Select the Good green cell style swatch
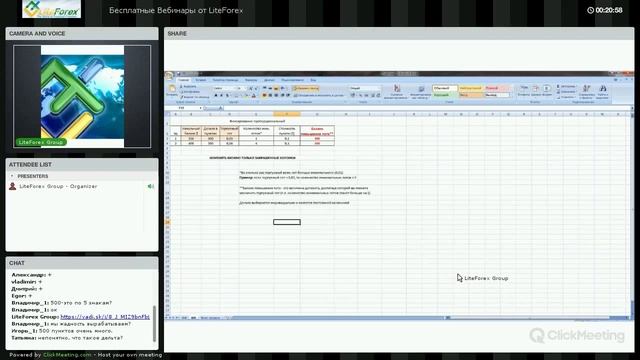Screen dimensions: 640x360 445,95
